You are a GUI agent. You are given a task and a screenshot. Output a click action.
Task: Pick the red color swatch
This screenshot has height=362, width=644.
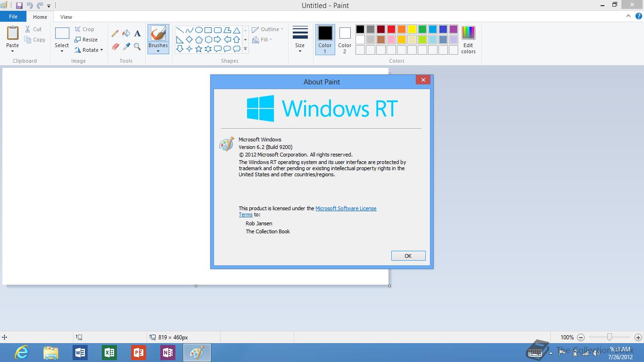tap(391, 29)
